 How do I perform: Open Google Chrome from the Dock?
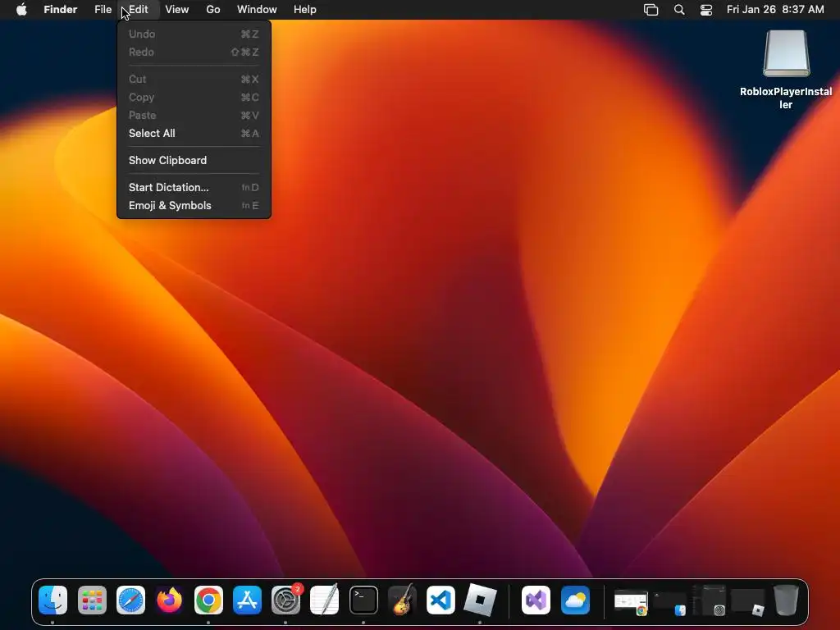[x=208, y=600]
